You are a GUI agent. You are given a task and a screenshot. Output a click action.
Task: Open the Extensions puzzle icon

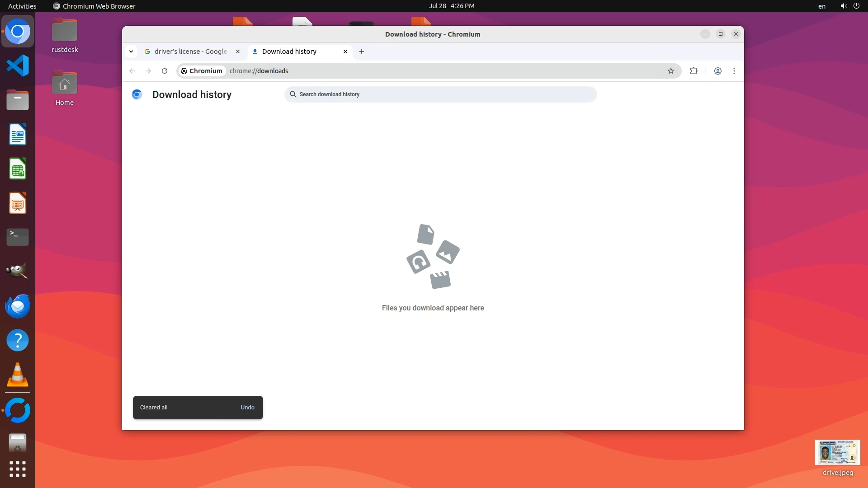(693, 71)
